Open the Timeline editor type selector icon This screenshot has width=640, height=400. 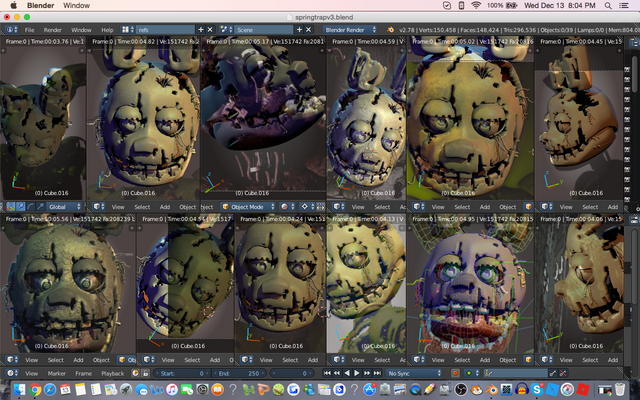coord(10,373)
